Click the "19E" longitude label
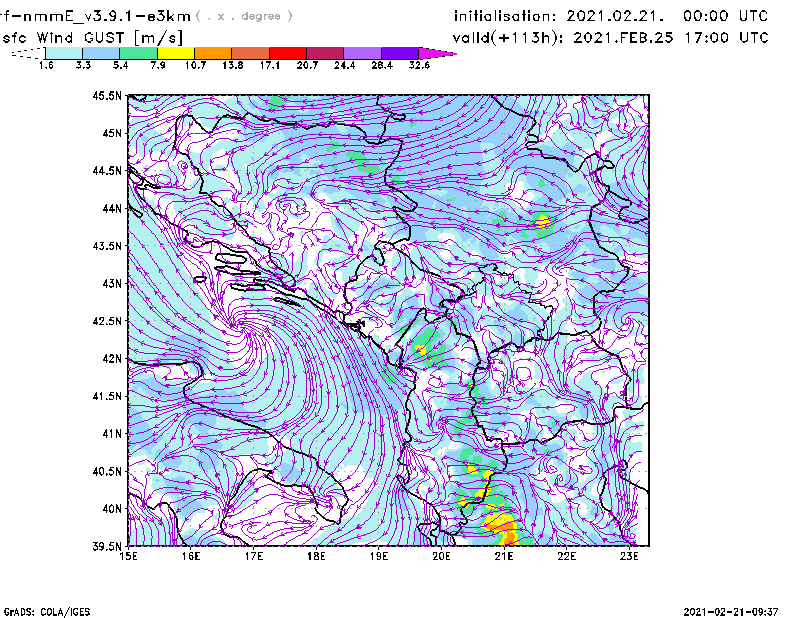 pyautogui.click(x=379, y=556)
